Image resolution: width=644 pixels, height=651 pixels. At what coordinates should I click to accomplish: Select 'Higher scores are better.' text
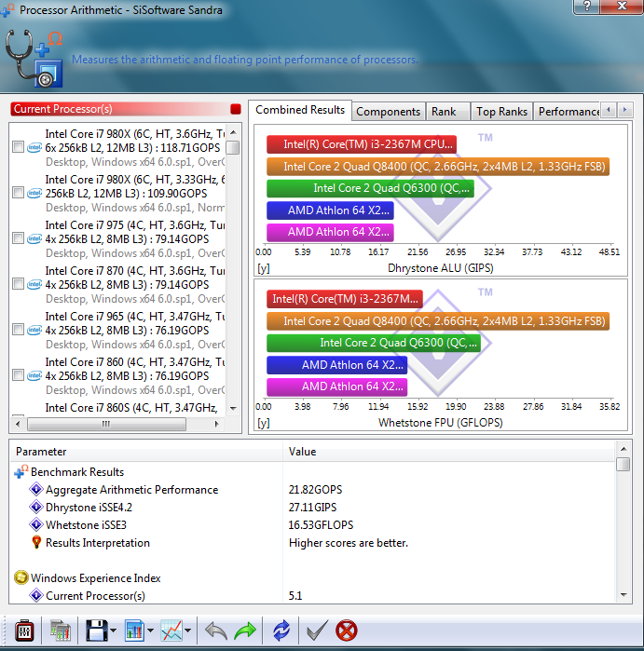pos(349,543)
